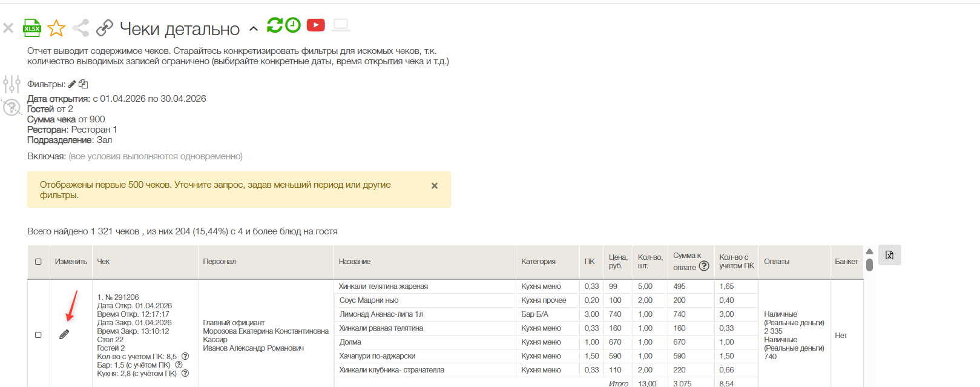Click the table vertical scrollbar thumb
Viewport: 980px width, 387px height.
pyautogui.click(x=869, y=265)
